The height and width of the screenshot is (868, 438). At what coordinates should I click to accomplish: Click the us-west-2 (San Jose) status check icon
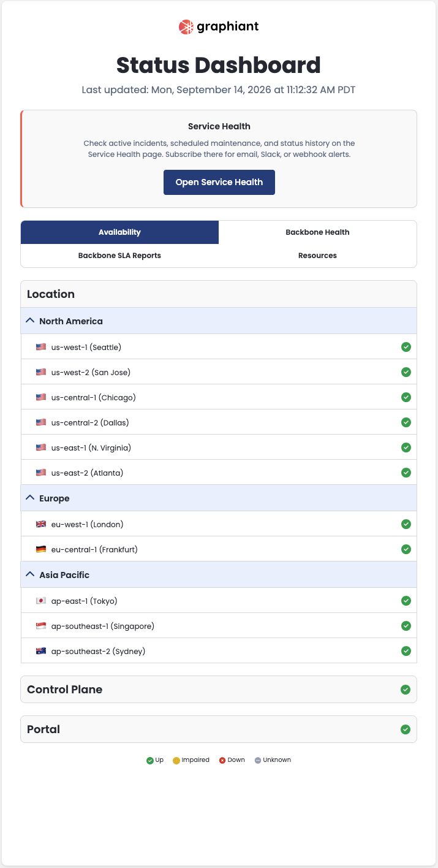click(406, 372)
